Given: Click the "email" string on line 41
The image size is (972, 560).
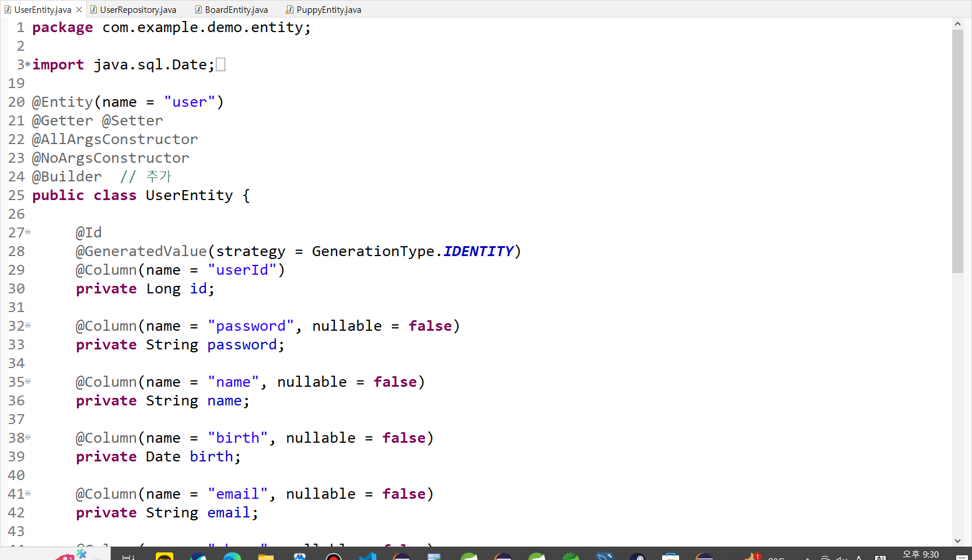Looking at the screenshot, I should [x=237, y=494].
